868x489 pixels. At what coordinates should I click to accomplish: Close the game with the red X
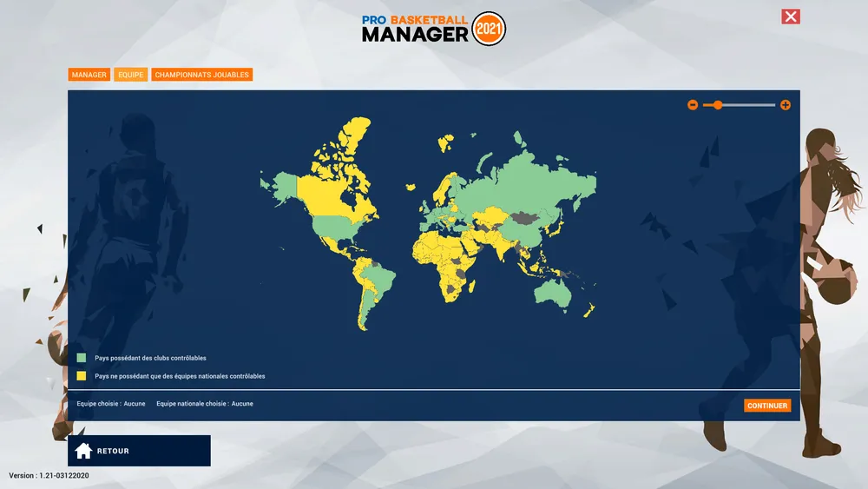790,17
